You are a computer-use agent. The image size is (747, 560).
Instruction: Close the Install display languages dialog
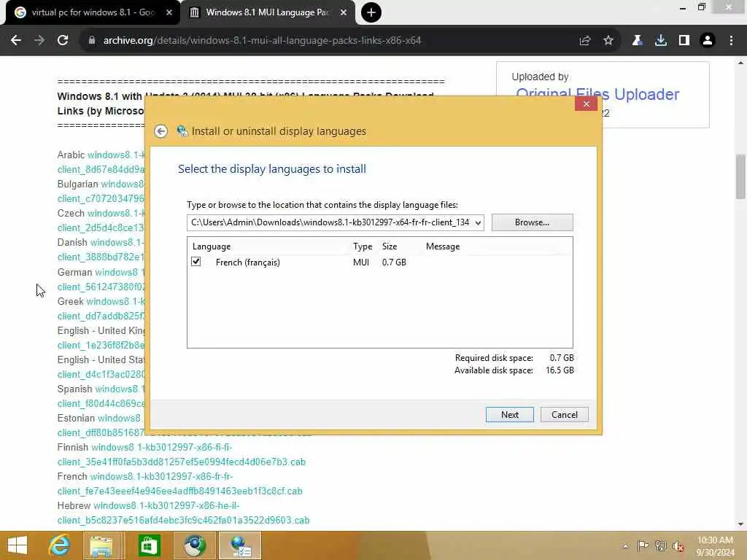point(586,104)
